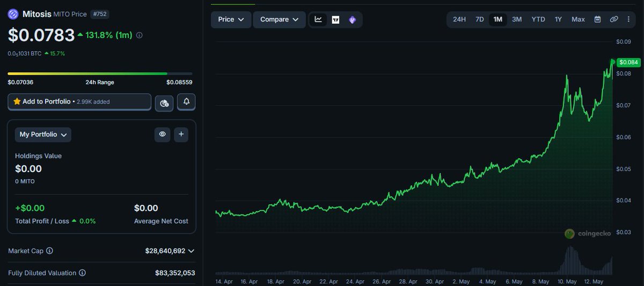This screenshot has height=286, width=644.
Task: Click the purple diamond chart icon
Action: 352,20
